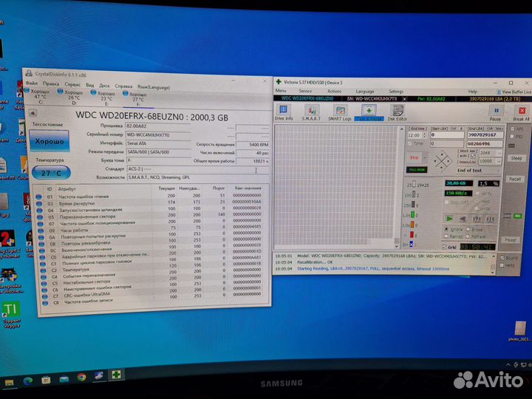This screenshot has width=532, height=399.
Task: Click the Start LBA input field
Action: tap(447, 135)
